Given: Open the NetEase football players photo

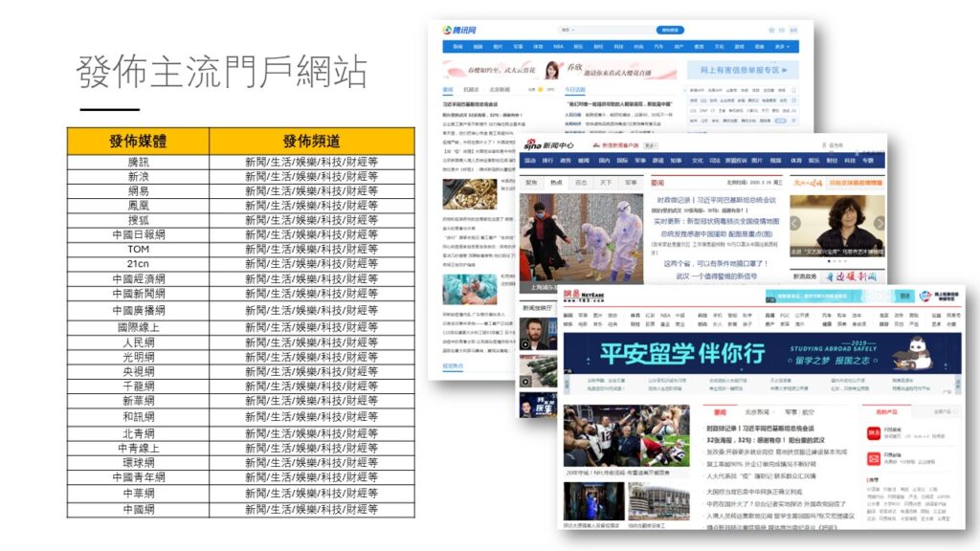Looking at the screenshot, I should pos(626,435).
